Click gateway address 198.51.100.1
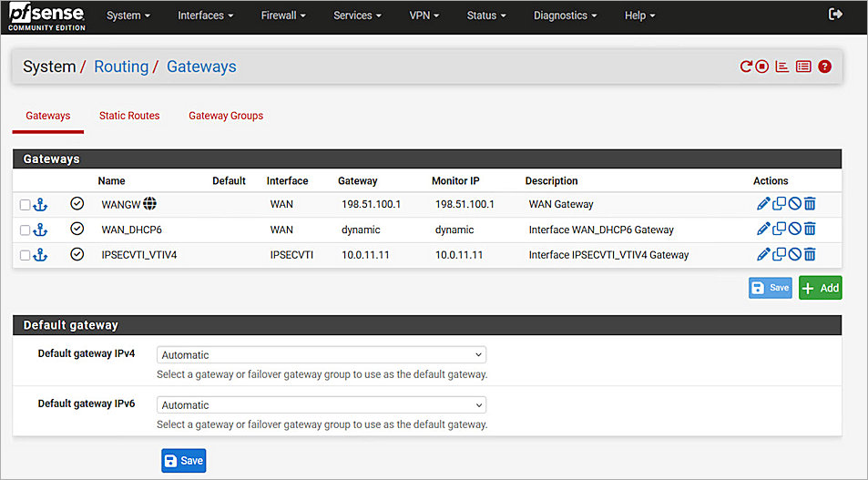This screenshot has width=868, height=480. click(x=371, y=204)
